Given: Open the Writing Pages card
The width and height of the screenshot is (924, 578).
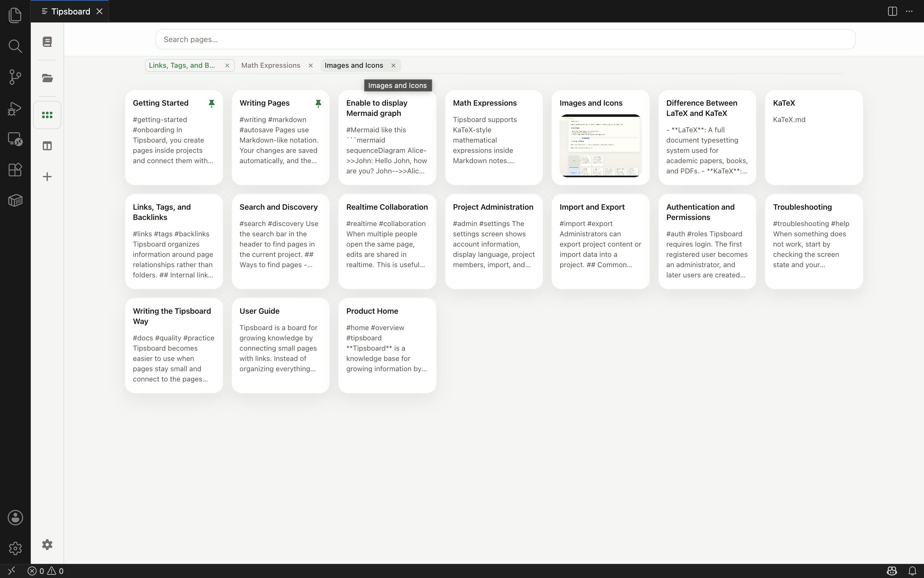Looking at the screenshot, I should (x=281, y=138).
